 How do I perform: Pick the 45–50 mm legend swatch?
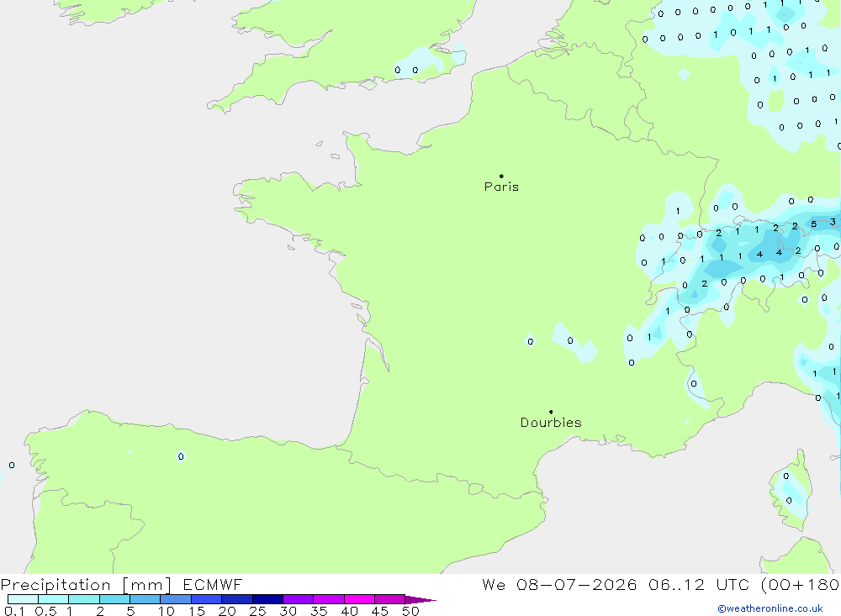coord(390,599)
